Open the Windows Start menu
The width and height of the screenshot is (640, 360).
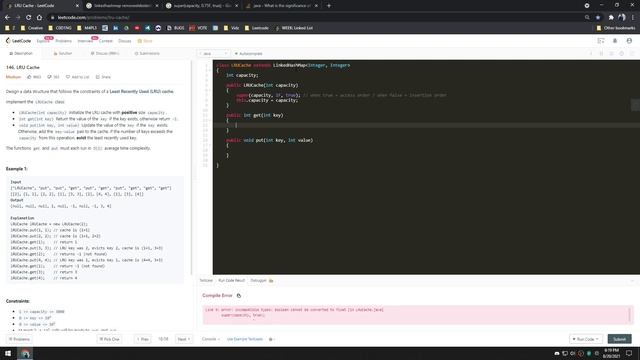tap(8, 353)
